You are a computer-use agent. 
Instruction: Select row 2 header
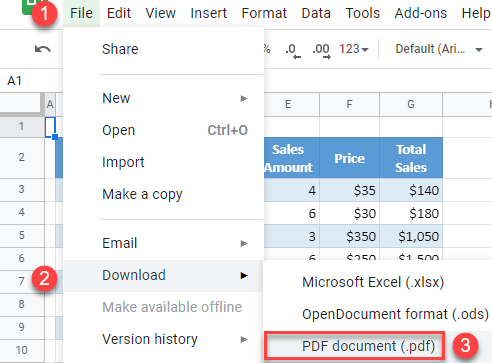click(22, 157)
